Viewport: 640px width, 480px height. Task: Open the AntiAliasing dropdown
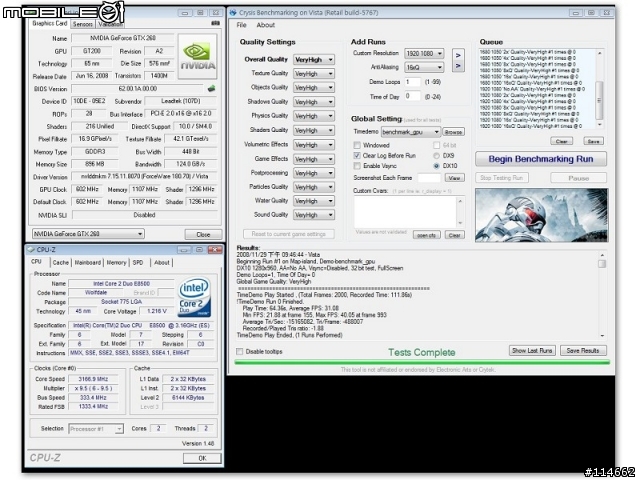[x=424, y=67]
